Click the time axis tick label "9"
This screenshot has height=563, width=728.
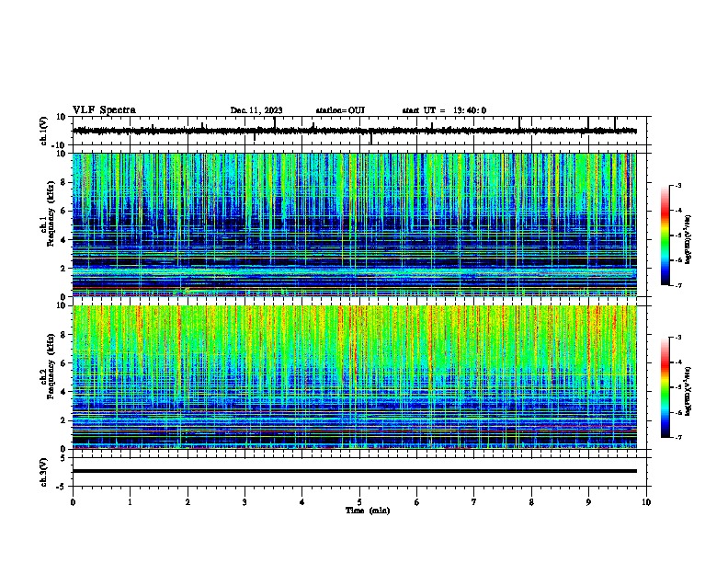[588, 502]
